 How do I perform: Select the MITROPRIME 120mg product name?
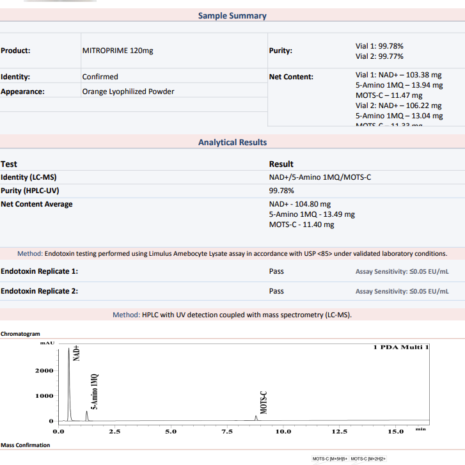pos(118,51)
